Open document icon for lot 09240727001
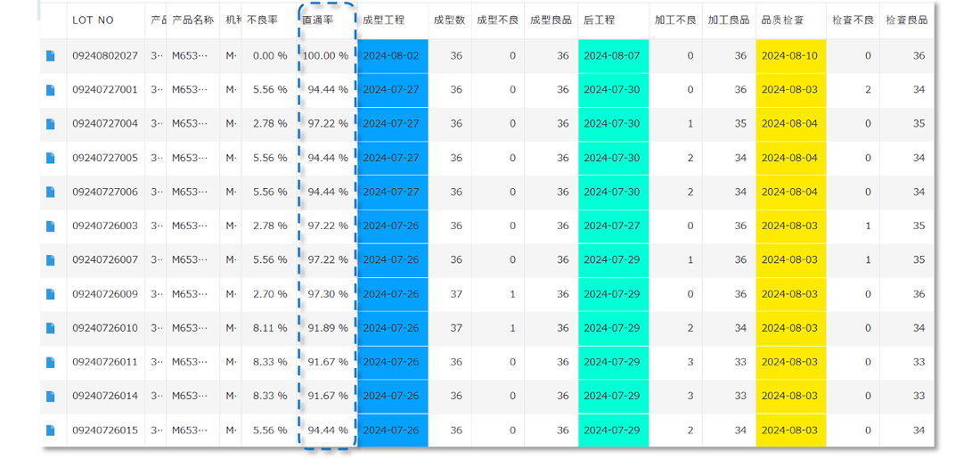The width and height of the screenshot is (980, 459). coord(51,90)
